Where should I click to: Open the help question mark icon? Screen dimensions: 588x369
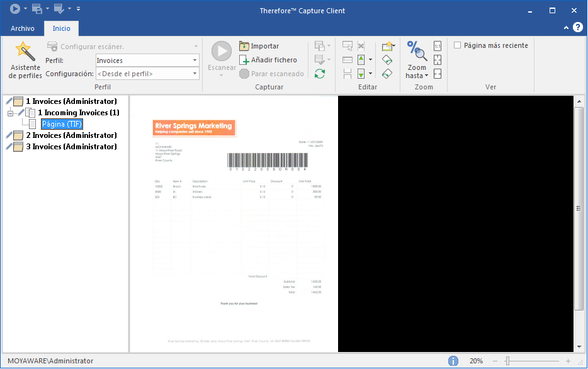[578, 27]
